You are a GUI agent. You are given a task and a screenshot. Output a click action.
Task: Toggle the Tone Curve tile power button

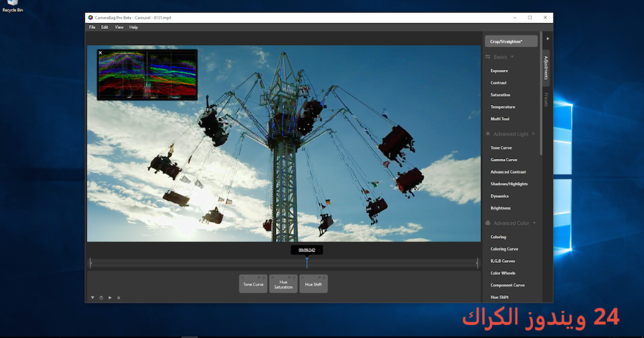tap(264, 277)
